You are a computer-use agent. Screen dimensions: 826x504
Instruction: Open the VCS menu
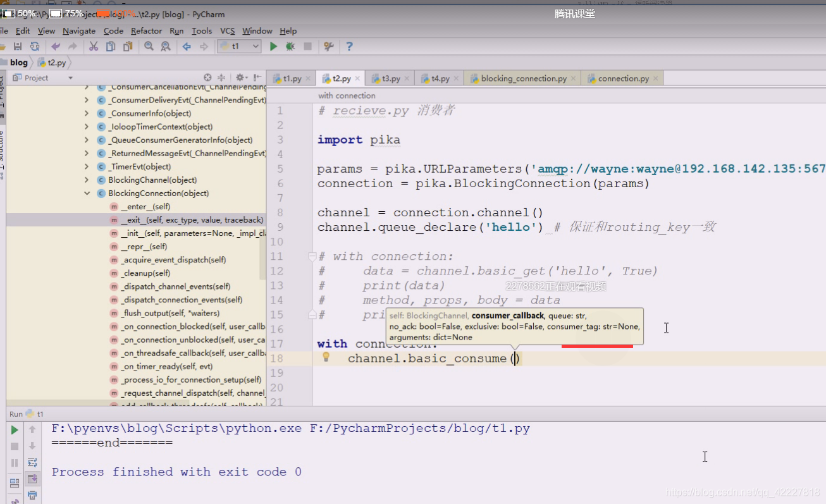228,31
